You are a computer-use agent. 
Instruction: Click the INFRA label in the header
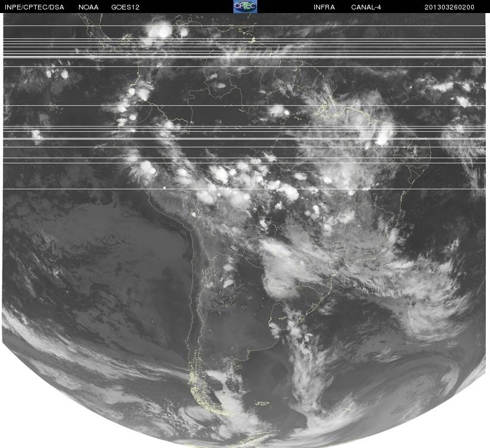324,8
